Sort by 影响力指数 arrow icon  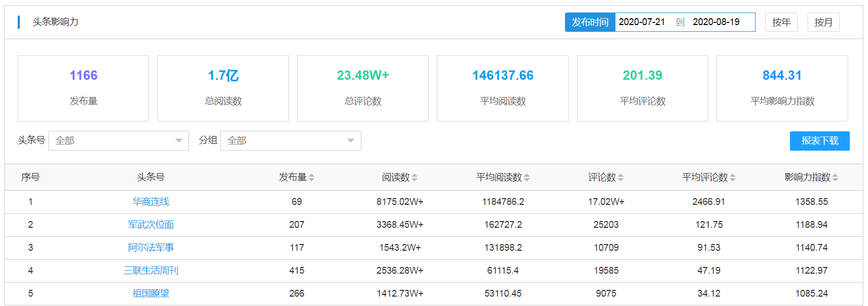coord(835,178)
